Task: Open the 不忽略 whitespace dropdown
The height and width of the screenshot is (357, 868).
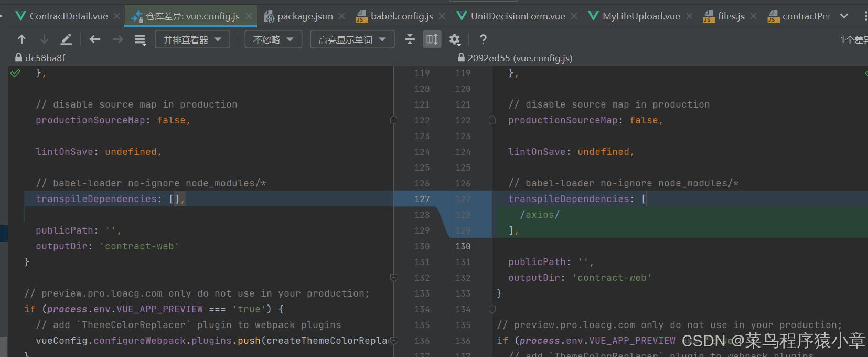Action: [273, 39]
